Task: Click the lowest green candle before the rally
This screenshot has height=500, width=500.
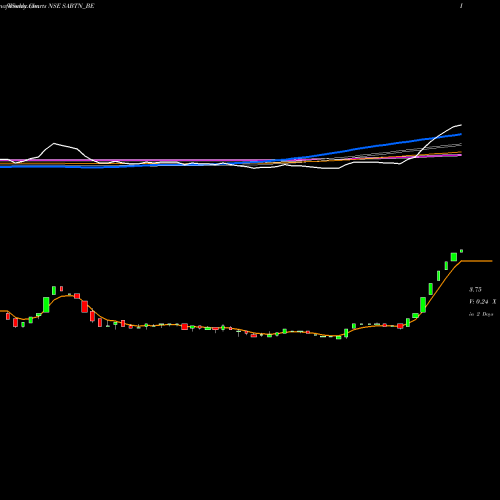Action: coord(339,337)
